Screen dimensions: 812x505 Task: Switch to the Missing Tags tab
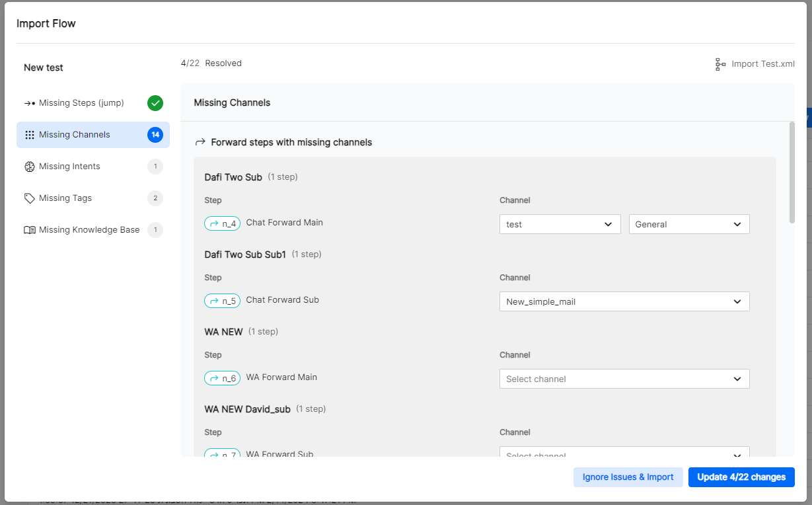93,198
